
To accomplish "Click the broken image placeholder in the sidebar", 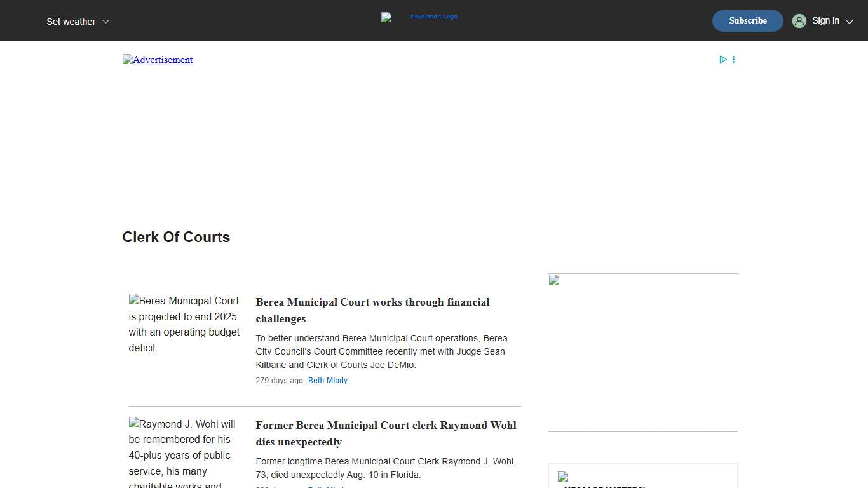I will 553,280.
